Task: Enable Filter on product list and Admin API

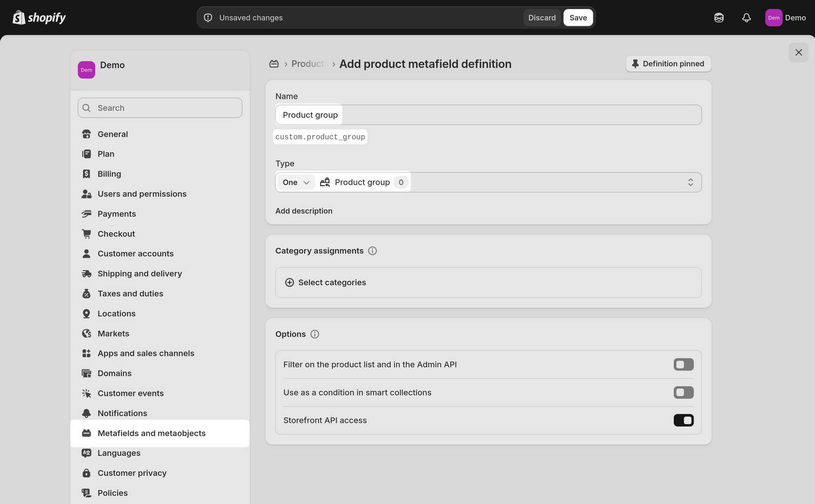Action: (x=684, y=364)
